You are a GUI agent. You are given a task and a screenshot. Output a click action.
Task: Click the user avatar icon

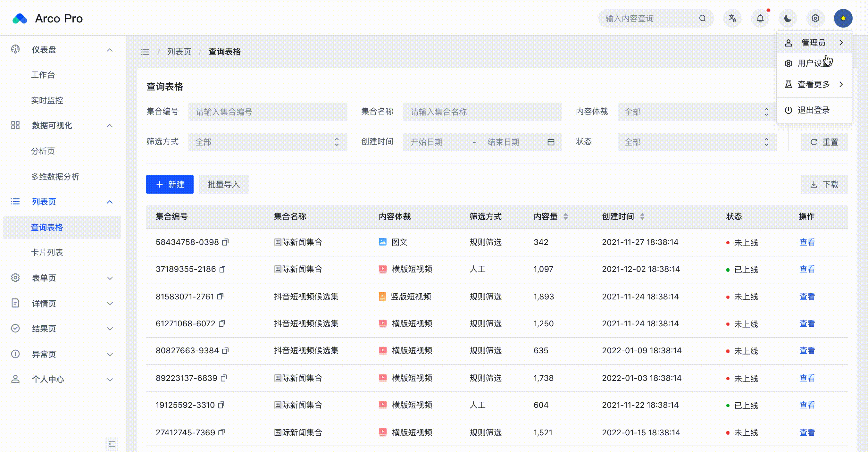click(843, 18)
